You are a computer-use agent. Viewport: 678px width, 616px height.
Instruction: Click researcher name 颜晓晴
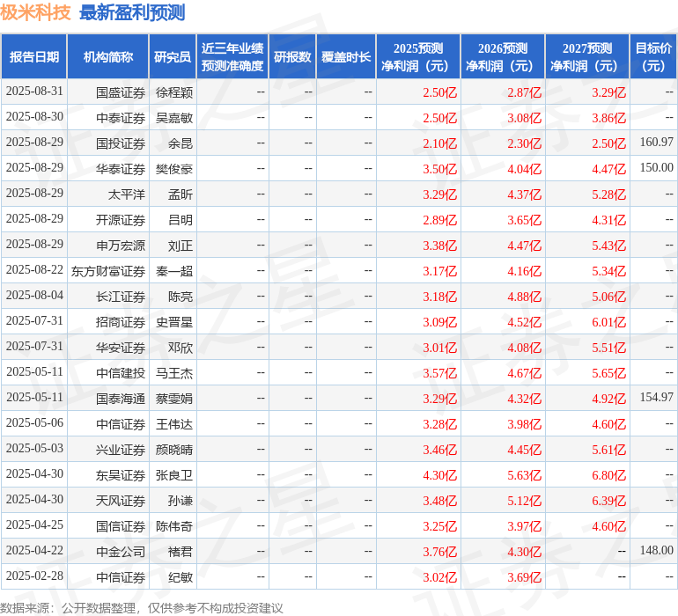174,450
